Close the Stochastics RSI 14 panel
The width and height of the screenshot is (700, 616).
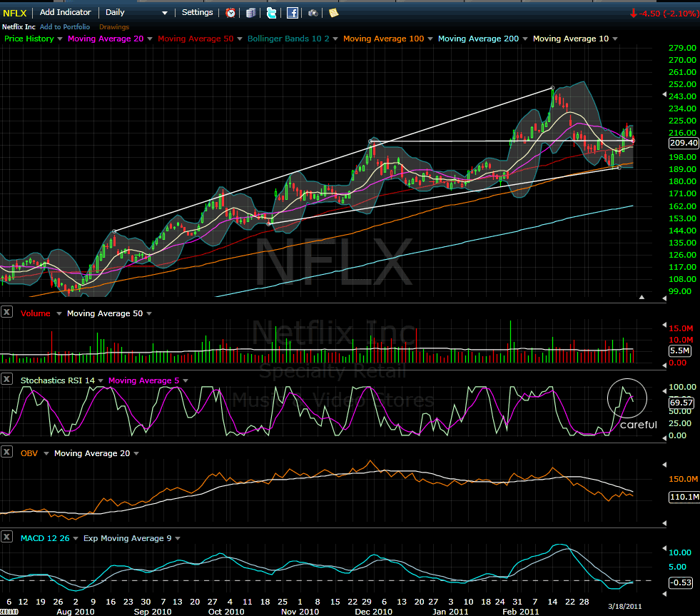tap(6, 379)
